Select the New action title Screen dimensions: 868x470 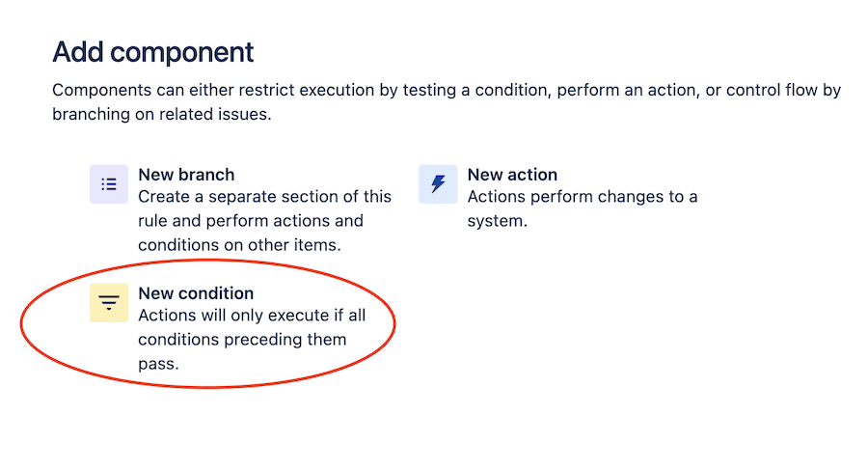pos(513,175)
